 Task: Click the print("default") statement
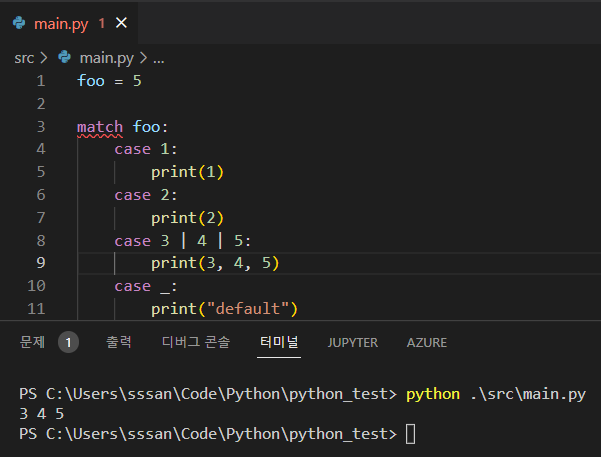pyautogui.click(x=225, y=308)
